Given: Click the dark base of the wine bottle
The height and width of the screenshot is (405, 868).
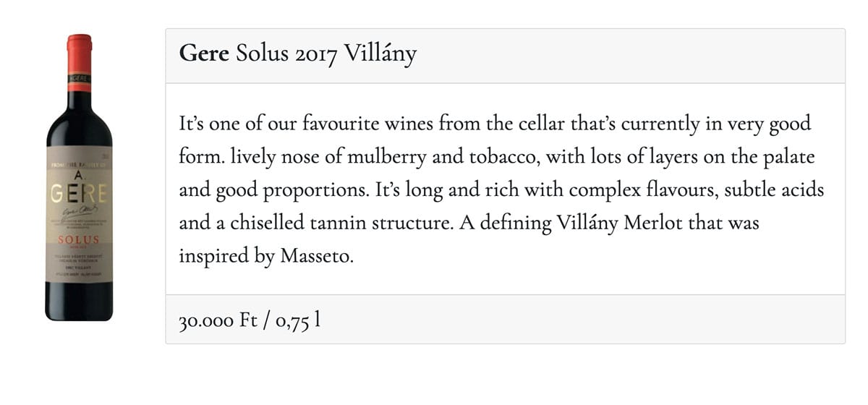Looking at the screenshot, I should click(80, 304).
